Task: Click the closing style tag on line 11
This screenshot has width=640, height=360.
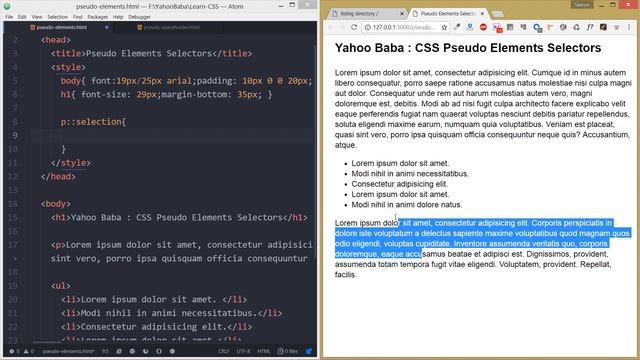Action: (x=71, y=163)
